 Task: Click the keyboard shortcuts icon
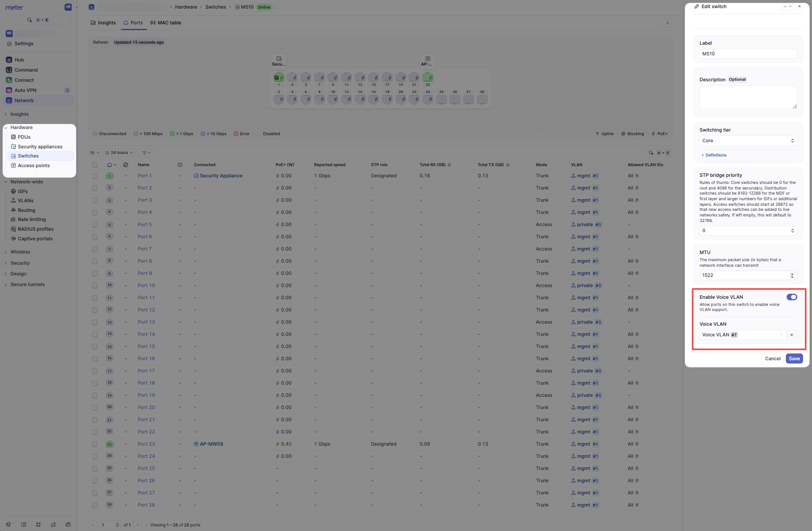68,524
